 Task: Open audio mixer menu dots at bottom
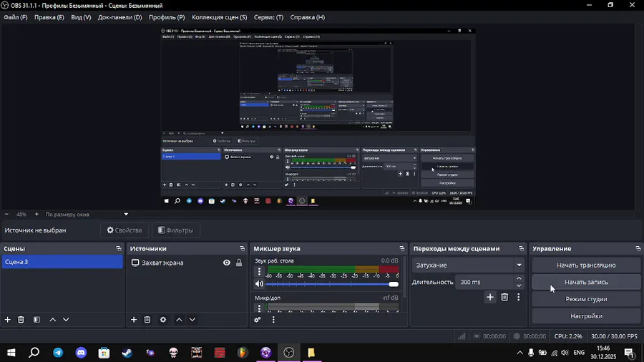(273, 319)
